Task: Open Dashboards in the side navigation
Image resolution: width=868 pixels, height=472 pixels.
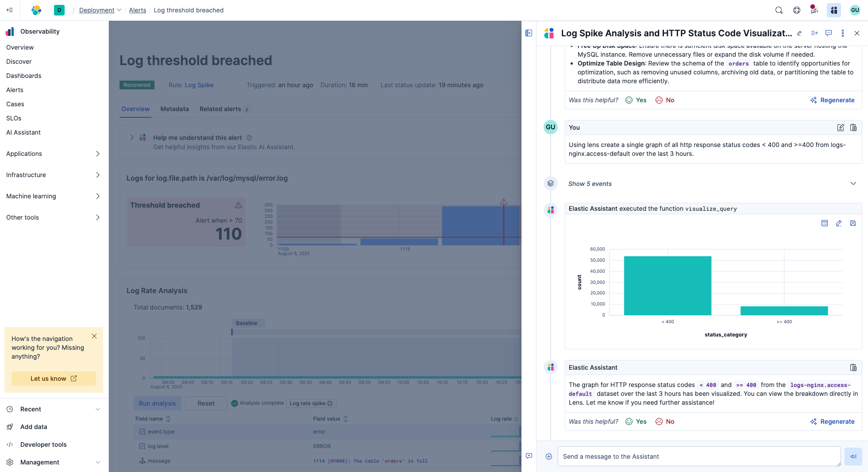Action: [x=24, y=76]
